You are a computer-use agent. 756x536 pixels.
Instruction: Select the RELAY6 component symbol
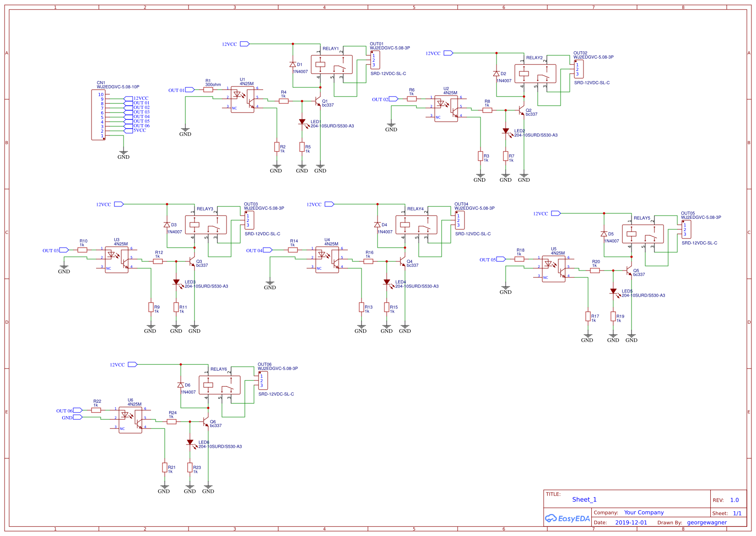click(219, 384)
